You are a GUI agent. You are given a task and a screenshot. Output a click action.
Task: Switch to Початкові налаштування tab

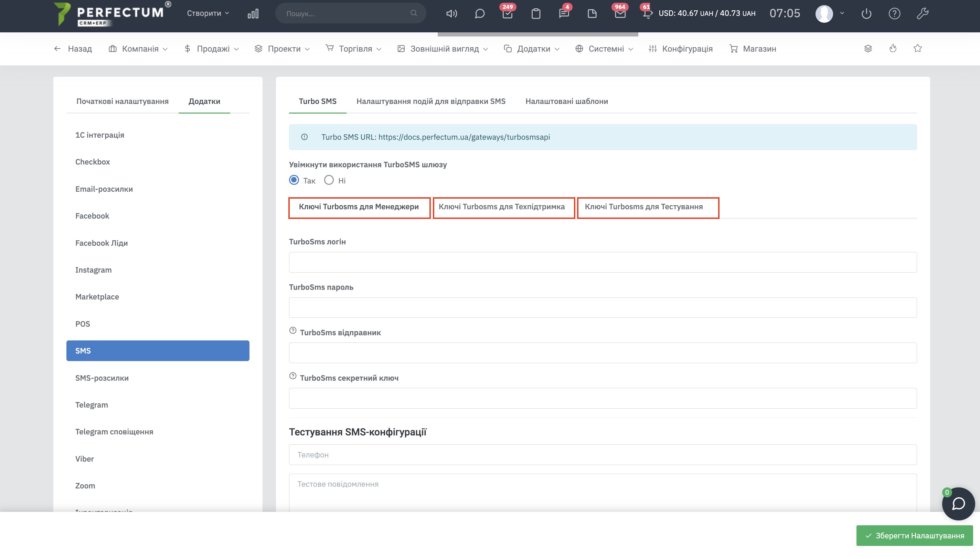[x=122, y=101]
